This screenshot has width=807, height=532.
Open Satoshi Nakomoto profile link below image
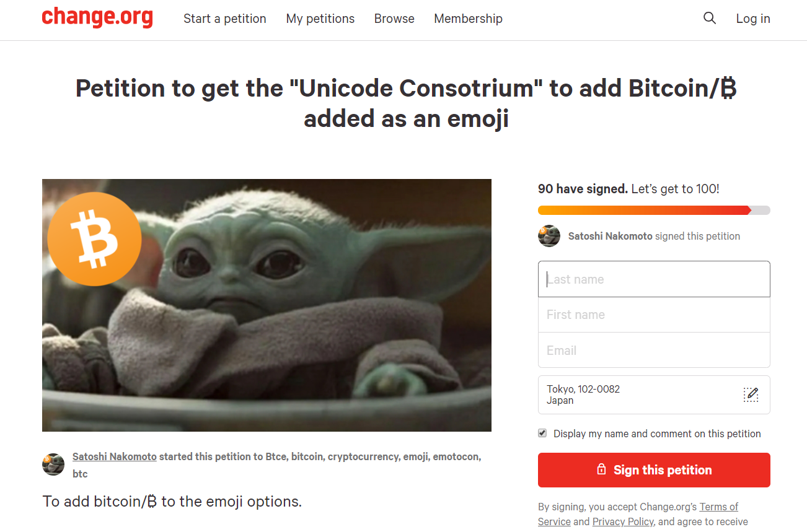(115, 456)
